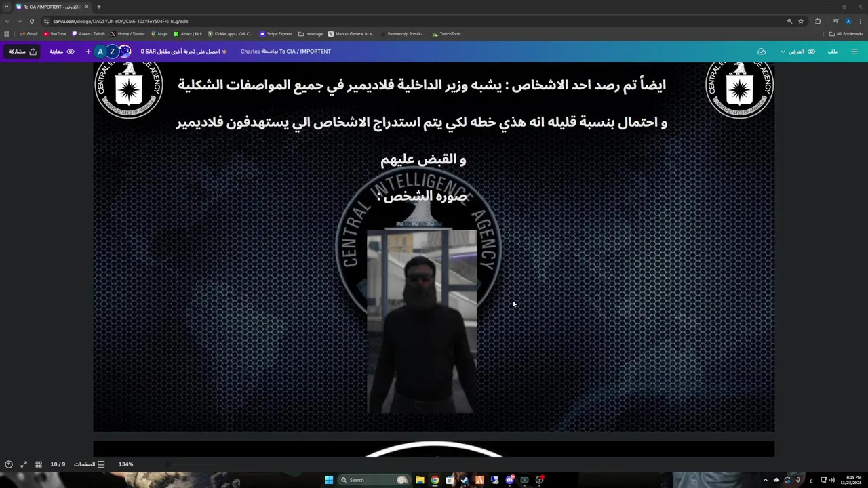Expand the montage bookmarks folder
The width and height of the screenshot is (868, 488).
tap(311, 34)
